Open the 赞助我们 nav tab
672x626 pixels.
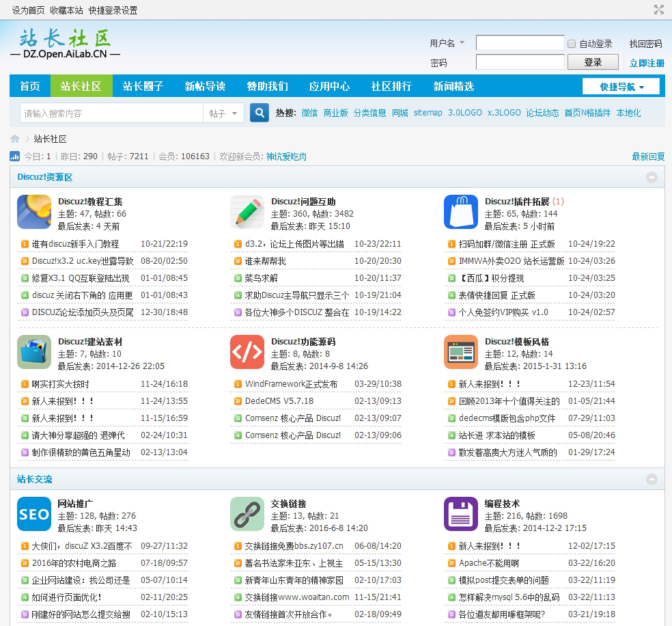[268, 86]
